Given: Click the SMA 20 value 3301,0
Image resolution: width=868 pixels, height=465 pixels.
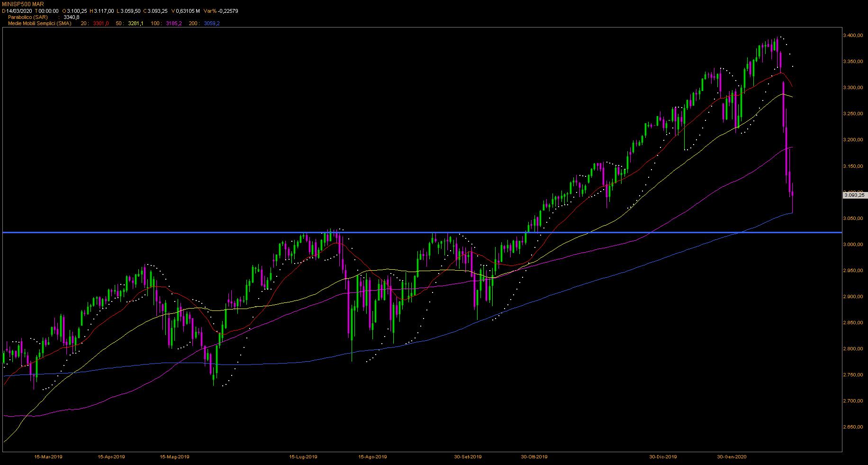Looking at the screenshot, I should click(x=102, y=23).
